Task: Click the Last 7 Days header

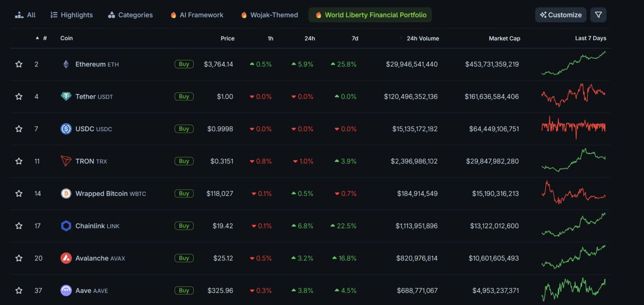Action: coord(590,39)
